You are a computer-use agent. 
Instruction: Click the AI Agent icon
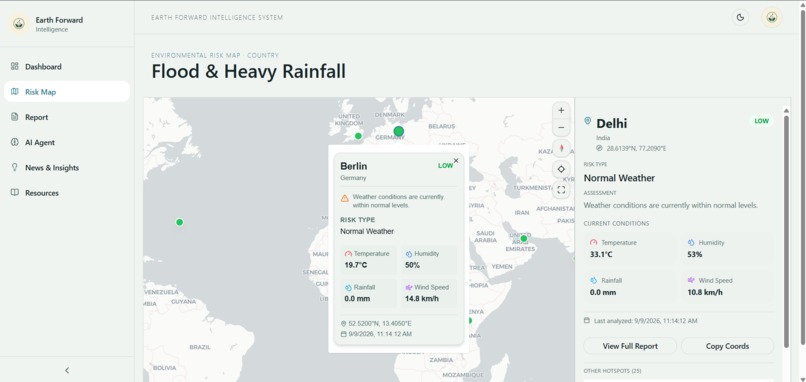[x=14, y=142]
